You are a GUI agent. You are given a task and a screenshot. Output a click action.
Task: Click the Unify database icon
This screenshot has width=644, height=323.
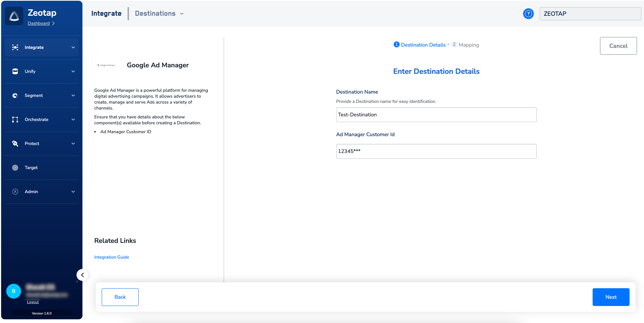click(15, 71)
